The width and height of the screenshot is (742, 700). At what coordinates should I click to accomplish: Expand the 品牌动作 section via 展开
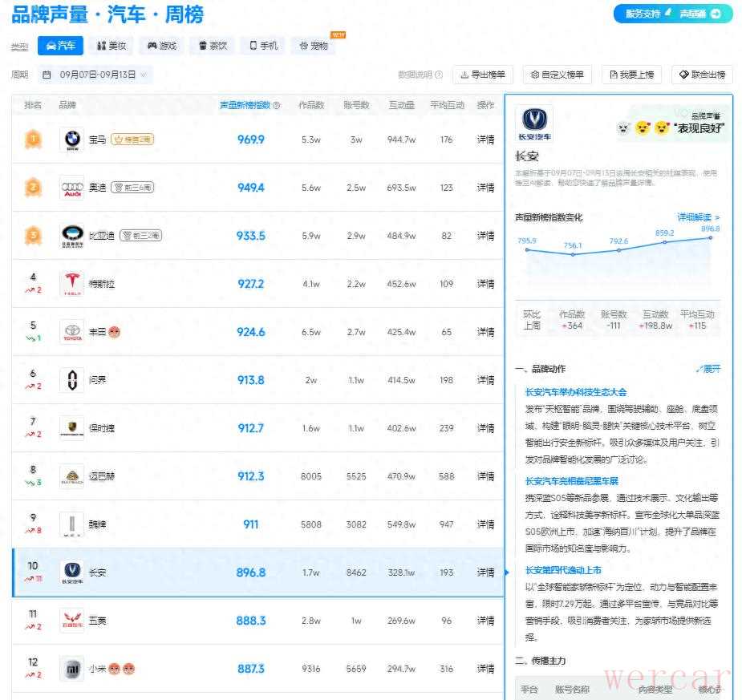[708, 369]
